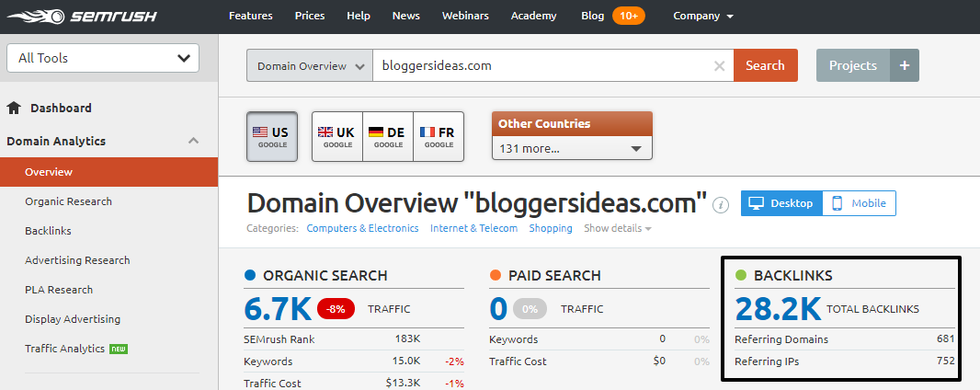Go to News in top navigation
The width and height of the screenshot is (980, 390).
pyautogui.click(x=405, y=17)
